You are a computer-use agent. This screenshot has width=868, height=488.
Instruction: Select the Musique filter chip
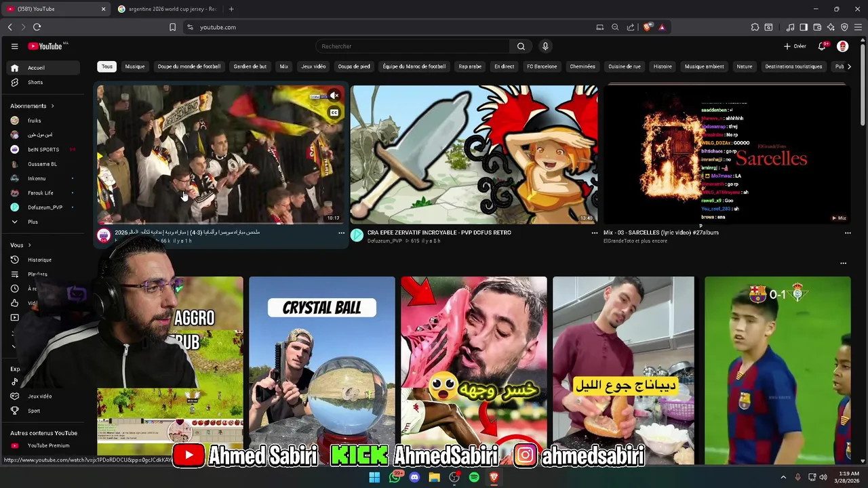(x=135, y=66)
